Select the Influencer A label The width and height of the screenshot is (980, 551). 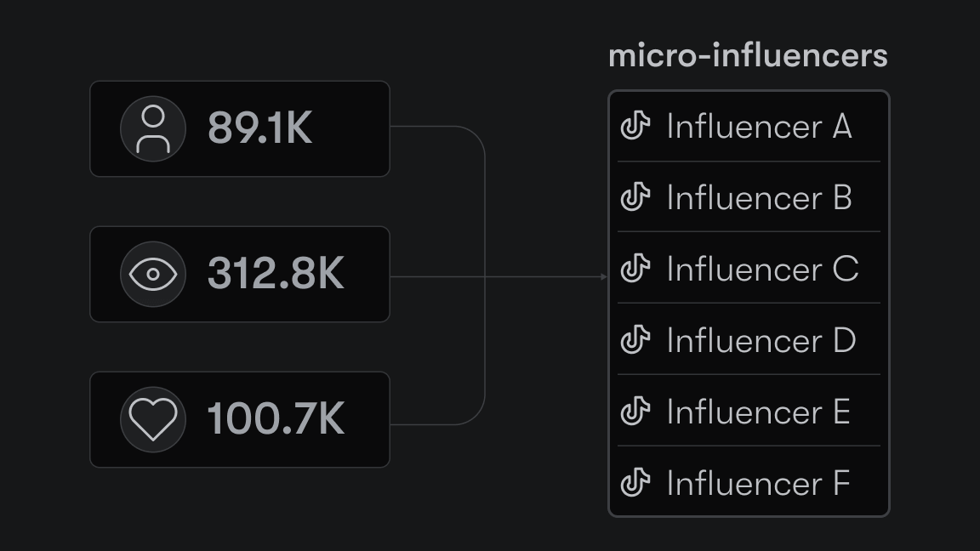[759, 127]
